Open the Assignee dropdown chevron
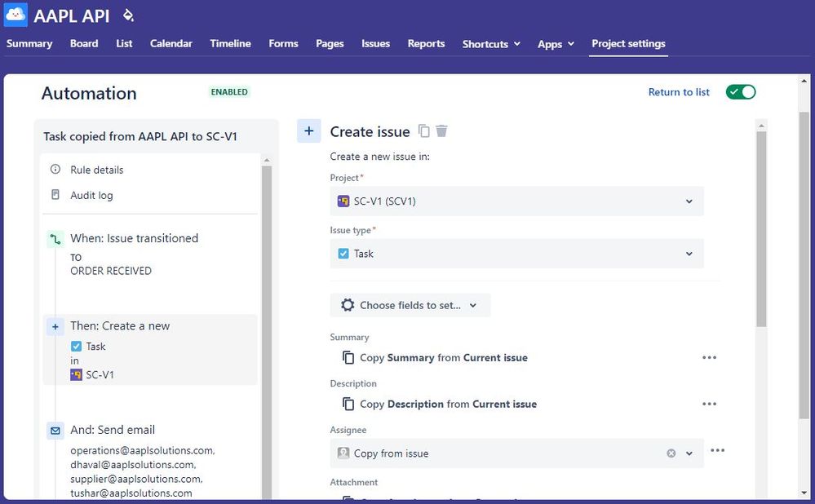Image resolution: width=815 pixels, height=504 pixels. (x=689, y=453)
